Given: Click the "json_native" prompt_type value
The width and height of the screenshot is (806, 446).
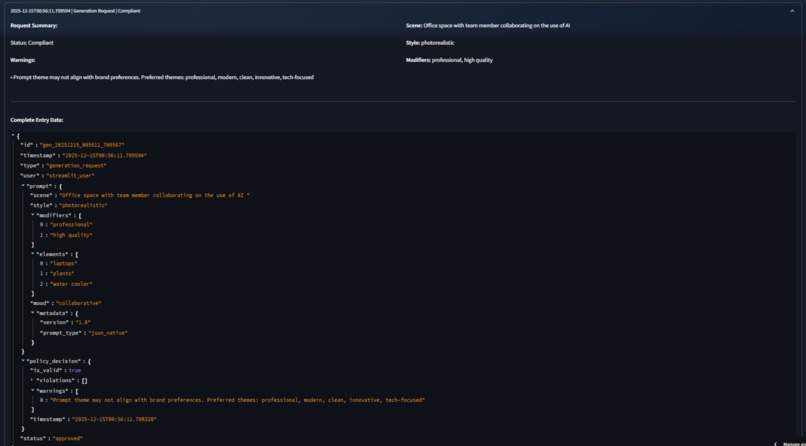Looking at the screenshot, I should coord(108,333).
